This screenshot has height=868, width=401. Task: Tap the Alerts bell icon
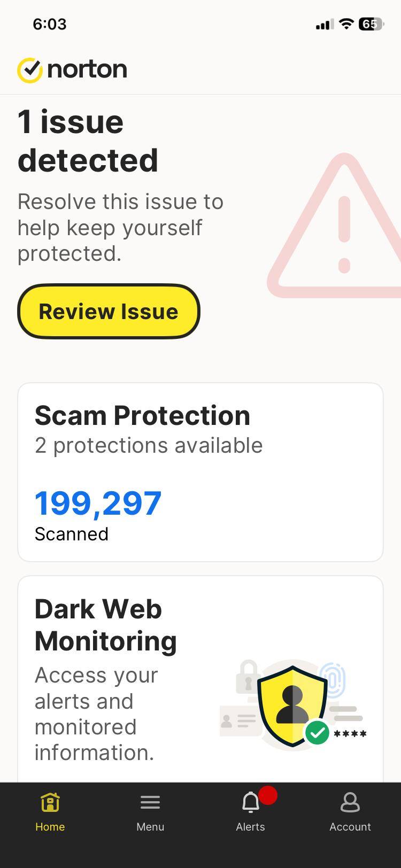click(250, 803)
